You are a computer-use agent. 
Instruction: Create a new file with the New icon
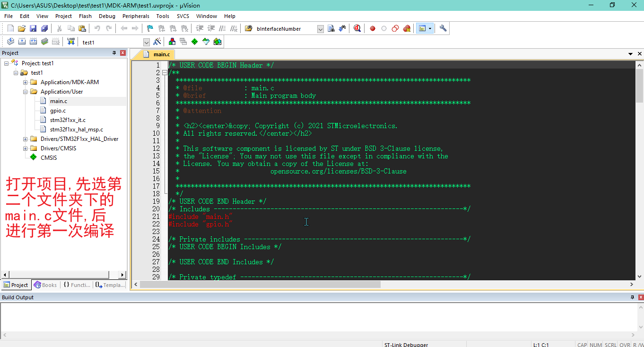coord(10,28)
